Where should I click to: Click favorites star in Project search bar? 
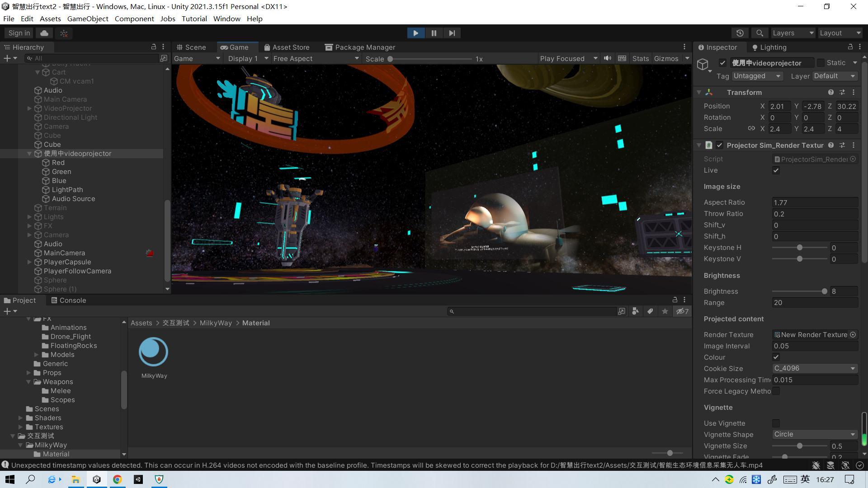click(x=665, y=311)
